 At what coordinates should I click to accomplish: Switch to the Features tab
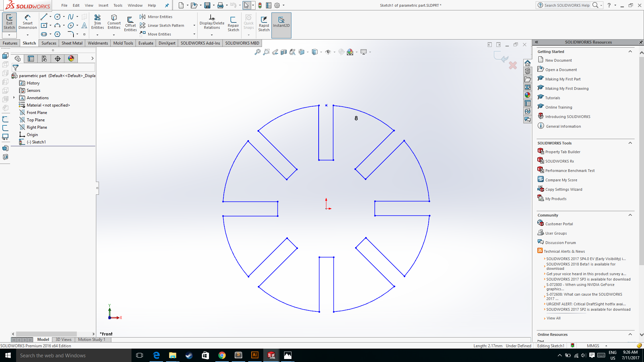click(10, 43)
